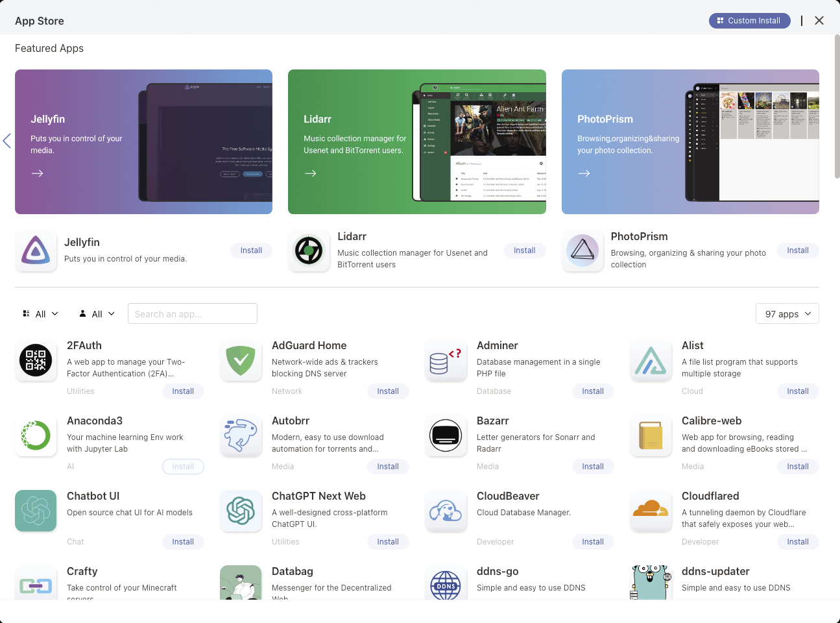This screenshot has height=623, width=840.
Task: Click the Search an app field
Action: [x=193, y=313]
